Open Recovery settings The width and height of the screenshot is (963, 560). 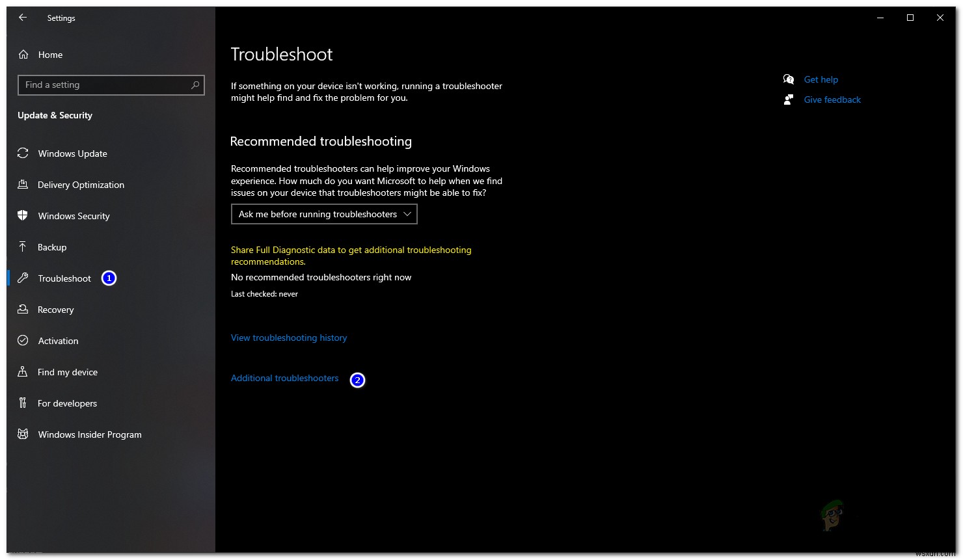[x=55, y=309]
